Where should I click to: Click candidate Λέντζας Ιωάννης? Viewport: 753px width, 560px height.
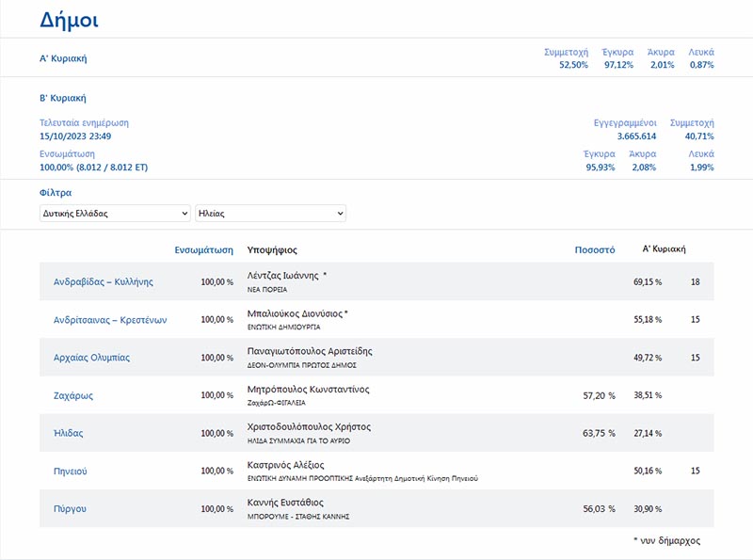(285, 276)
